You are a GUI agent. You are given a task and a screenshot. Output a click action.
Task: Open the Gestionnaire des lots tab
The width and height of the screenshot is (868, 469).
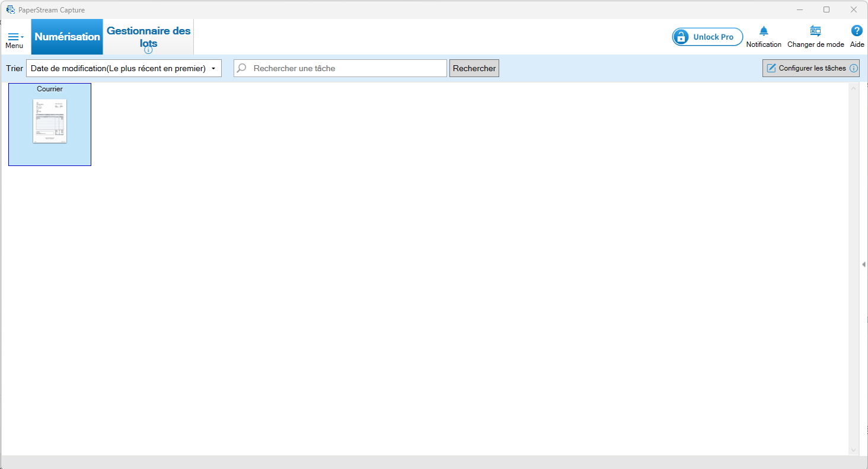(149, 37)
